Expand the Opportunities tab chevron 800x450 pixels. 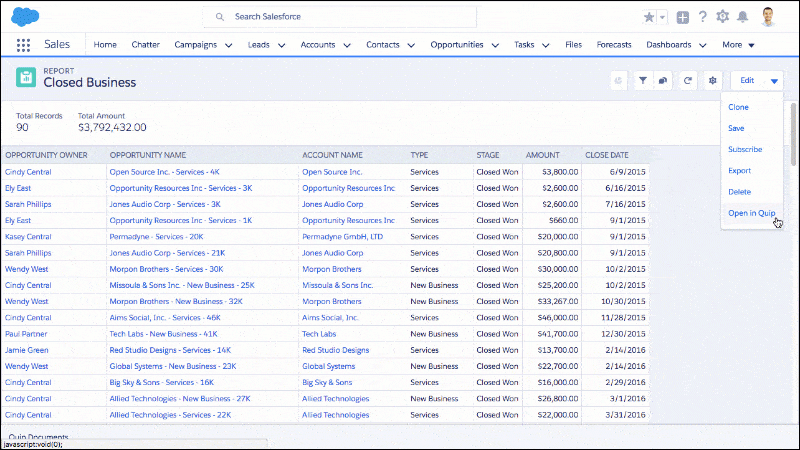[495, 45]
